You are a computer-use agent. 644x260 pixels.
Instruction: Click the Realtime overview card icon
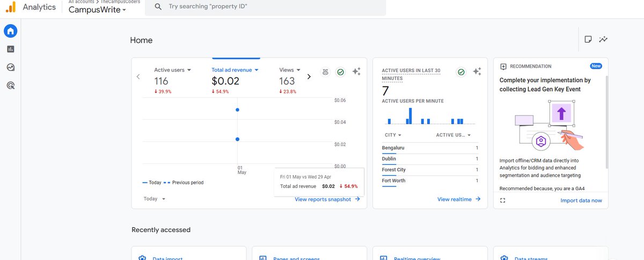click(x=383, y=258)
